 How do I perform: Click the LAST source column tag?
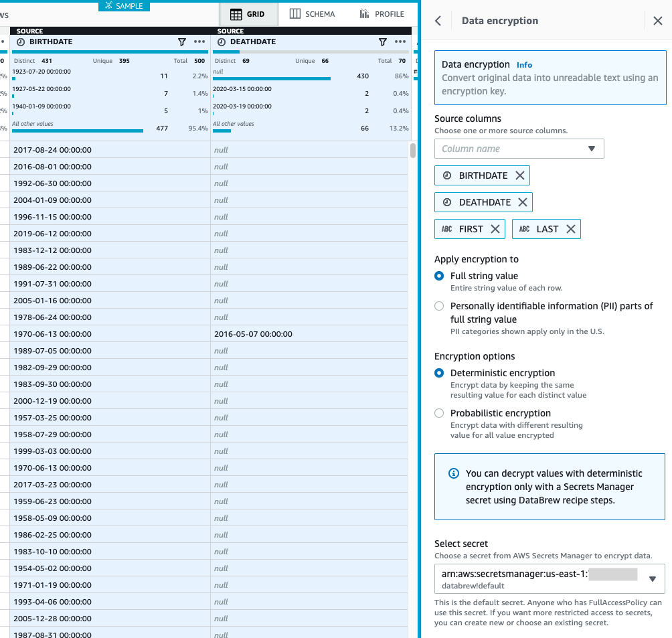(x=548, y=229)
